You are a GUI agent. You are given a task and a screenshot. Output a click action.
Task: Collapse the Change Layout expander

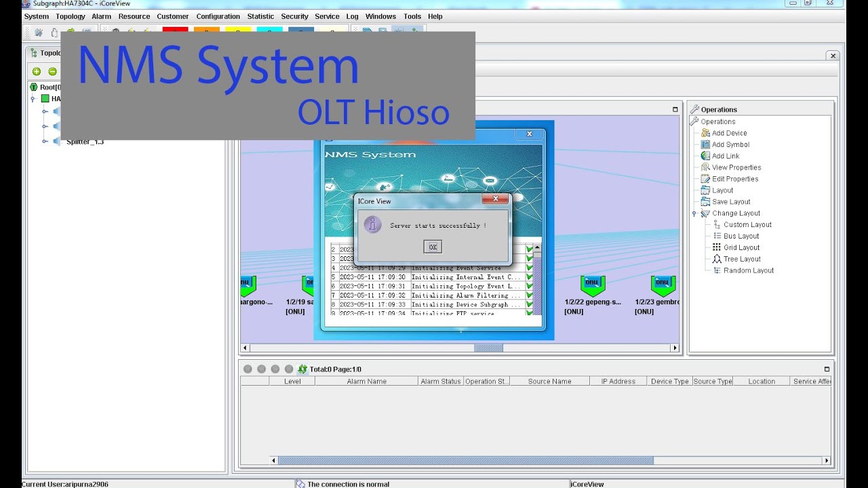tap(694, 213)
